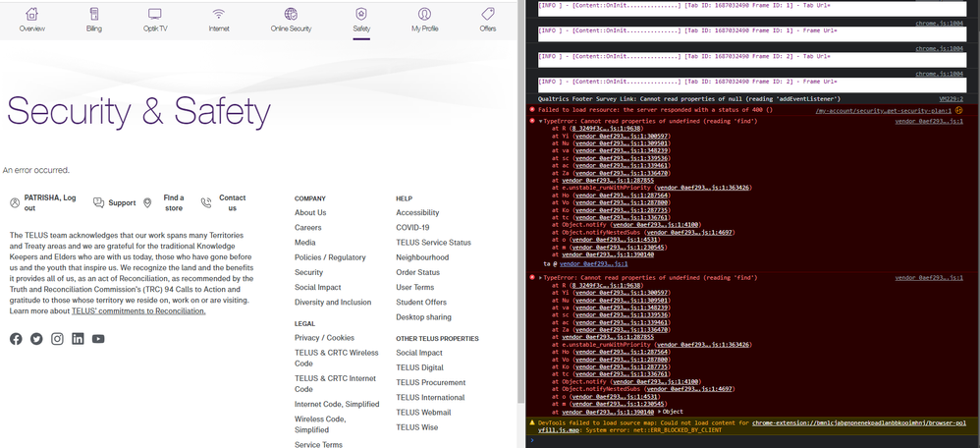Open the Careers footer link
The height and width of the screenshot is (448, 980).
pyautogui.click(x=308, y=227)
